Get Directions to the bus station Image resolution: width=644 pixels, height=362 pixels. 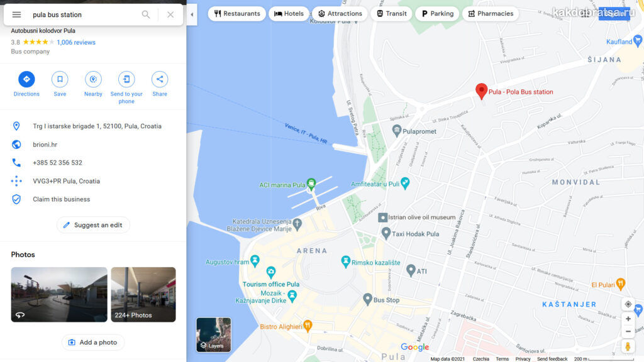pos(26,84)
